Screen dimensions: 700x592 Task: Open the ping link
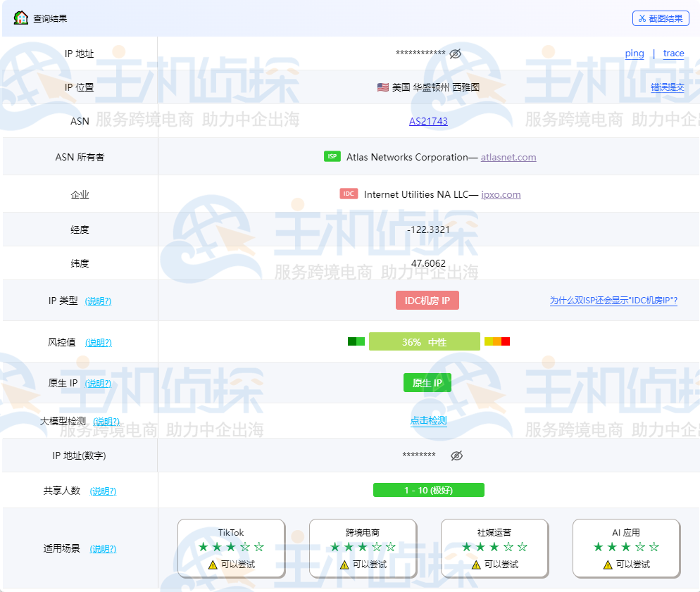pyautogui.click(x=635, y=53)
